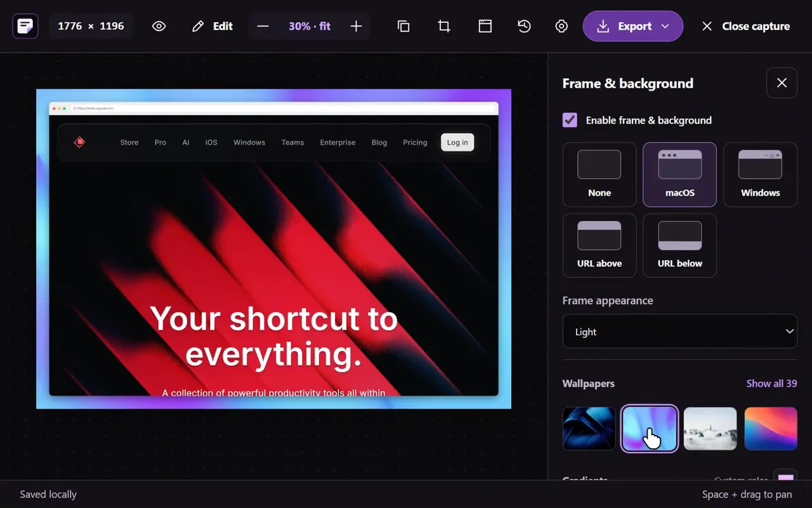Open Edit mode with pencil button

coord(213,26)
